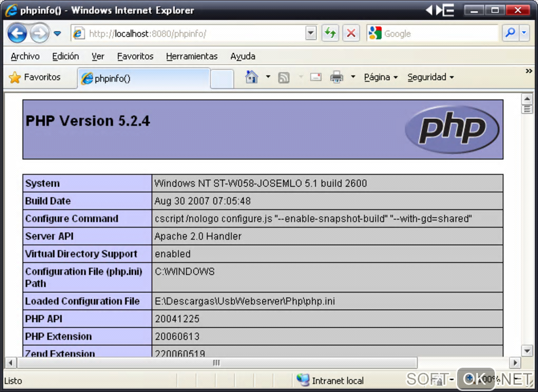Open a new blank tab

(222, 79)
